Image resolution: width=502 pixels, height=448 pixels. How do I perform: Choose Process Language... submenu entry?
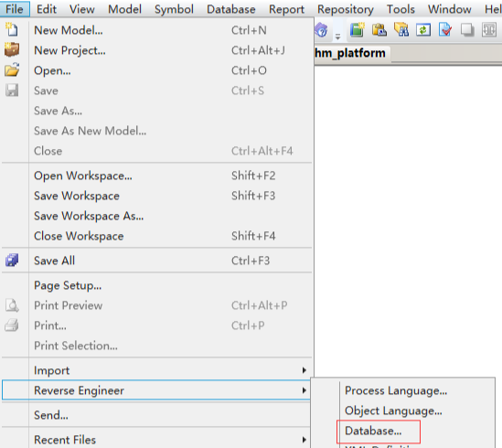click(396, 390)
